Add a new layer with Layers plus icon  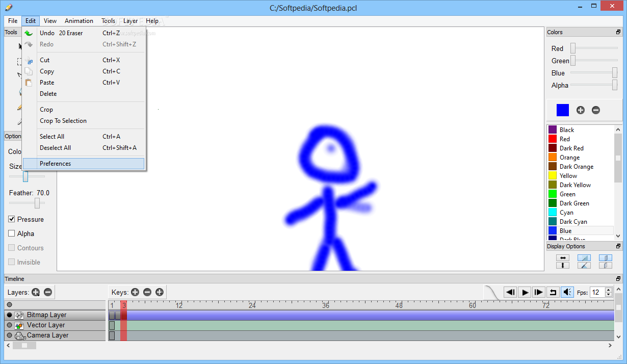click(x=36, y=292)
